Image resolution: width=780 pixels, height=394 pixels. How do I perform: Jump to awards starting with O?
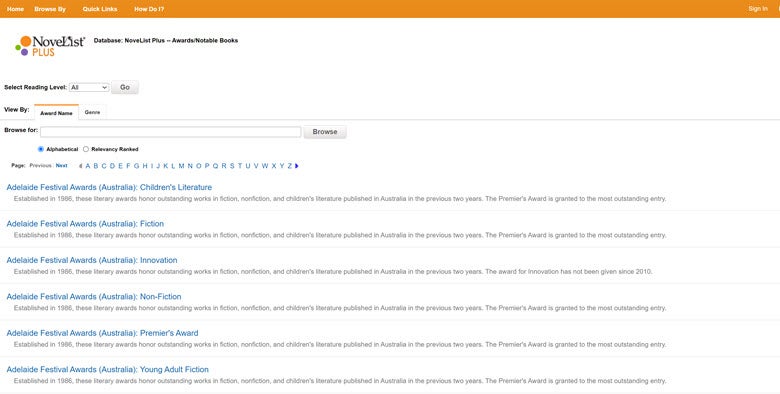[198, 166]
